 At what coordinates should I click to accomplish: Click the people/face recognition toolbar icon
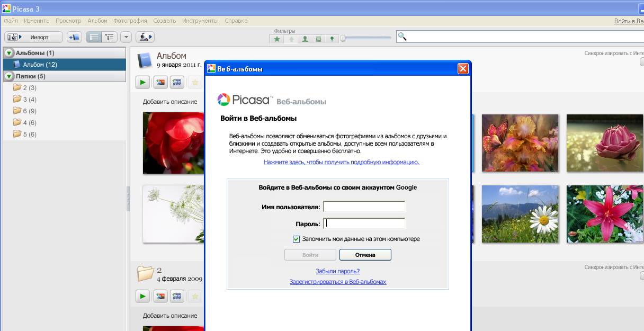[145, 37]
